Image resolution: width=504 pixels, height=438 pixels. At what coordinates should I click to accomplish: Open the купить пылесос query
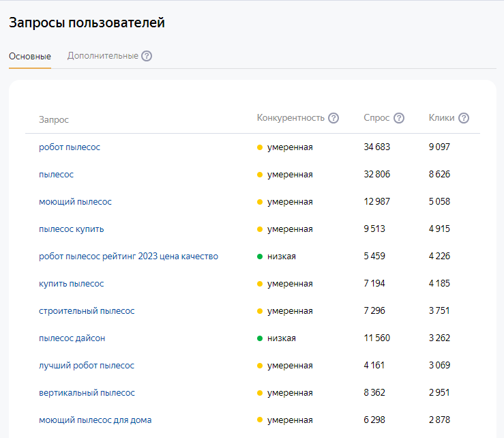(72, 284)
